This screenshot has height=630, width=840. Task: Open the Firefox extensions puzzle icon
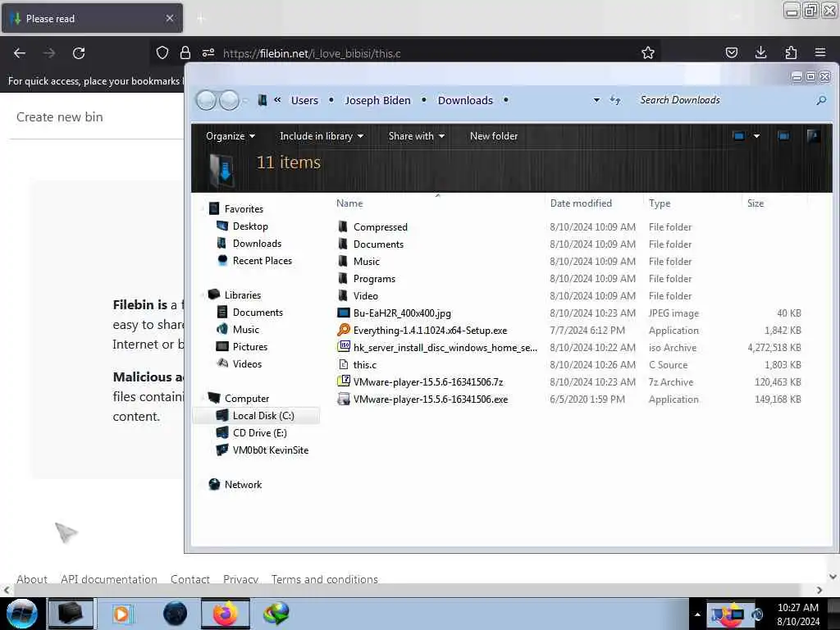[x=791, y=52]
